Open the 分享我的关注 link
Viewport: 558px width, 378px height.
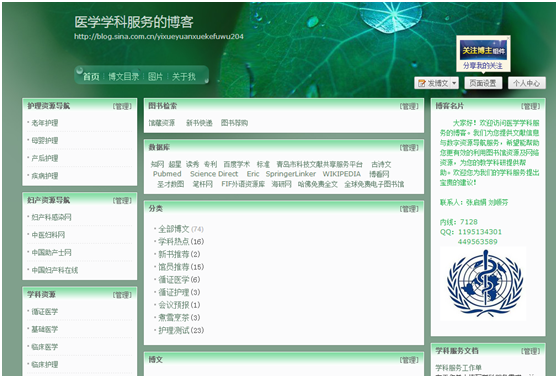click(483, 66)
